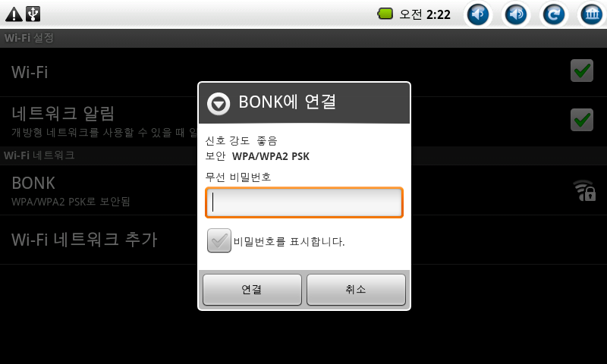Select Wi-Fi 네트워크 추가 item

(303, 240)
